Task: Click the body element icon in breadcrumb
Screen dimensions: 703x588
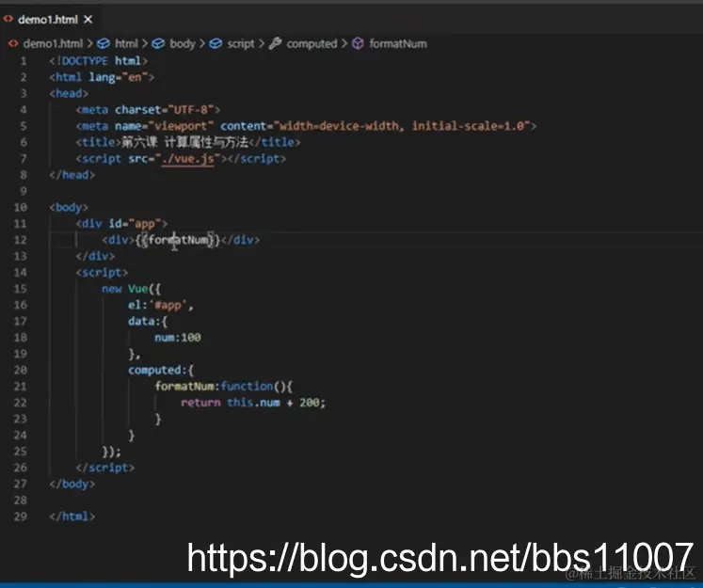Action: point(158,43)
